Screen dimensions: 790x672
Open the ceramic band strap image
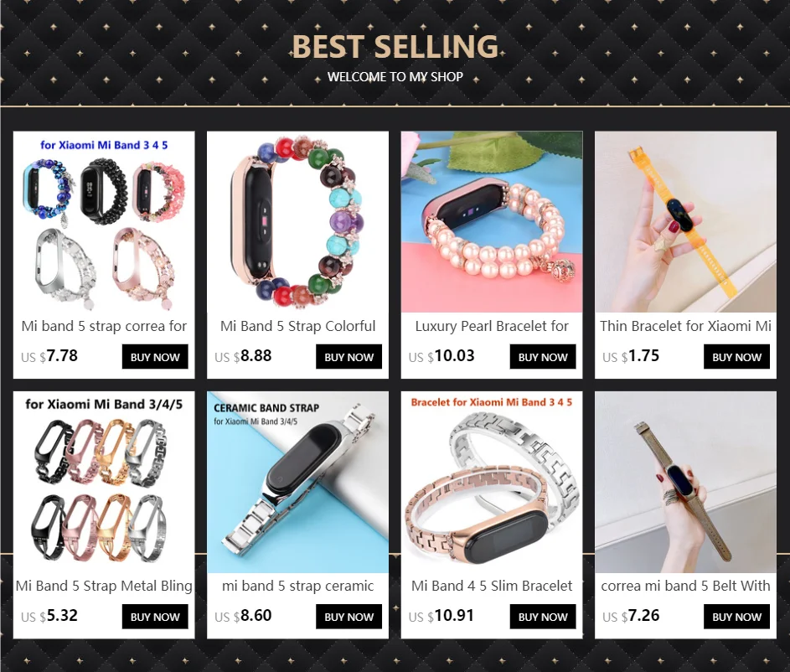point(297,482)
